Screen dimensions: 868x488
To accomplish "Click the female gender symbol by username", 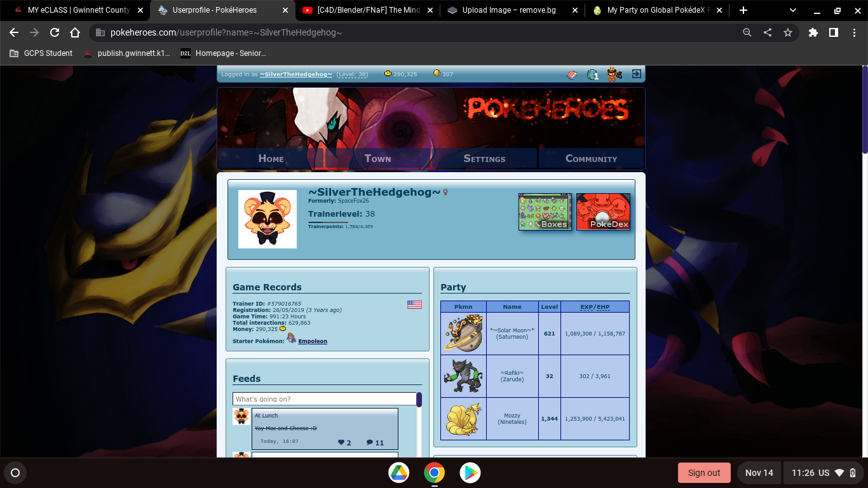I will click(446, 192).
